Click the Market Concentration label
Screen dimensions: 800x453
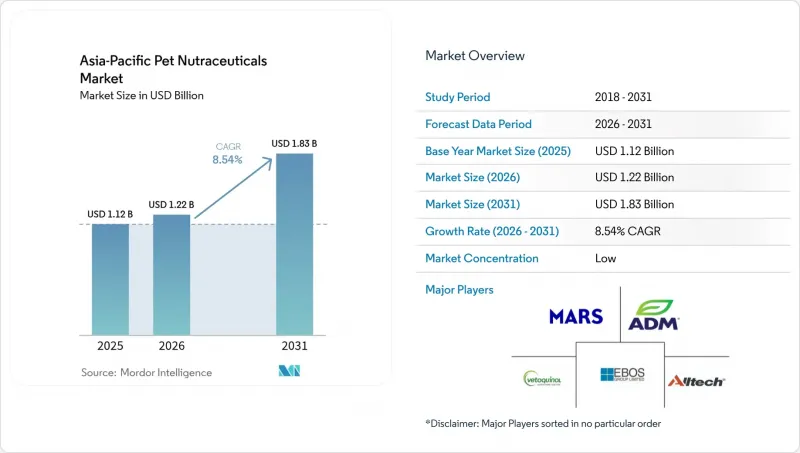482,258
